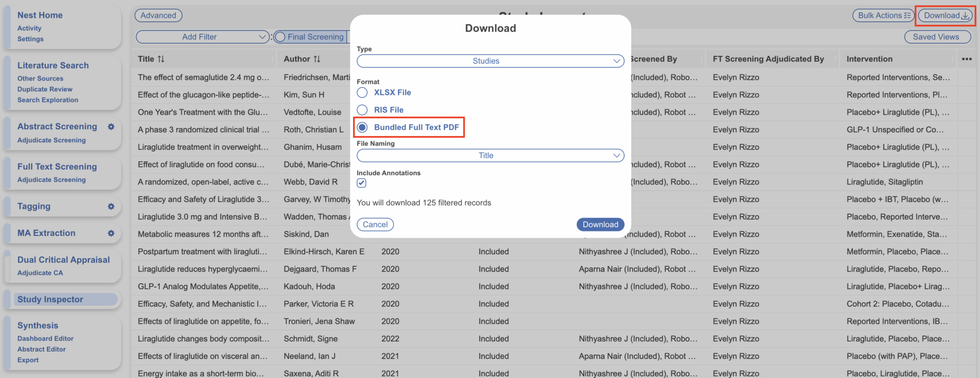
Task: Open Tagging settings gear icon
Action: coord(111,206)
